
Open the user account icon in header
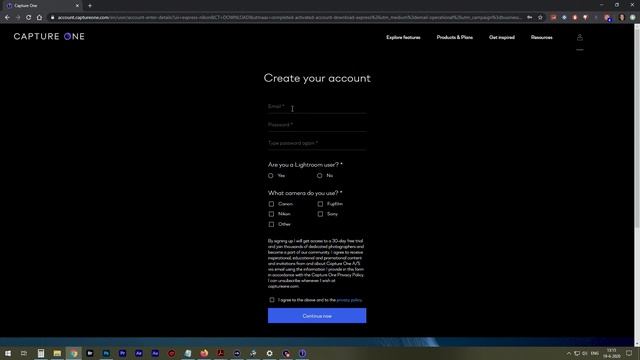(580, 38)
